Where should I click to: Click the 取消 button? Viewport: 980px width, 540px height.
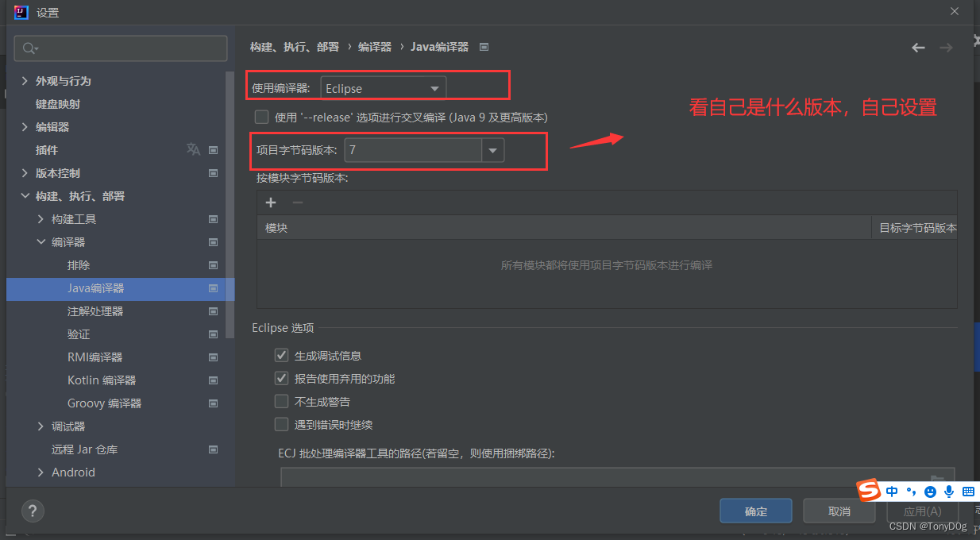click(839, 511)
